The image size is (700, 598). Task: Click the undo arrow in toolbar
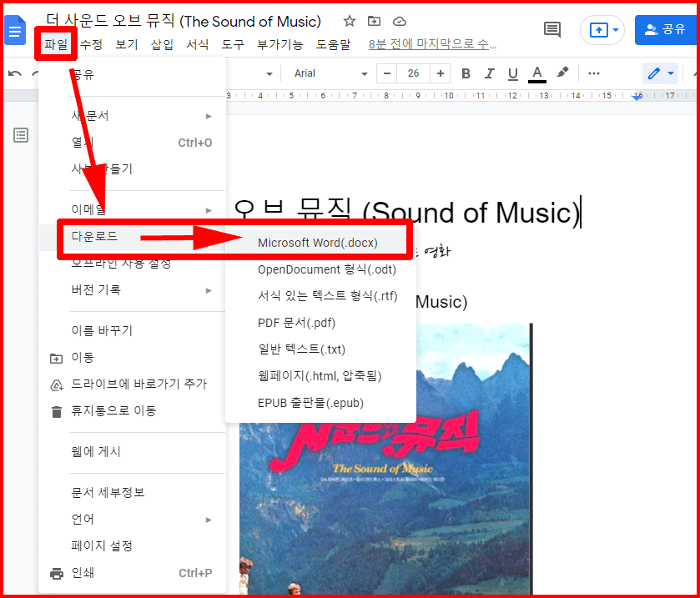pyautogui.click(x=15, y=73)
